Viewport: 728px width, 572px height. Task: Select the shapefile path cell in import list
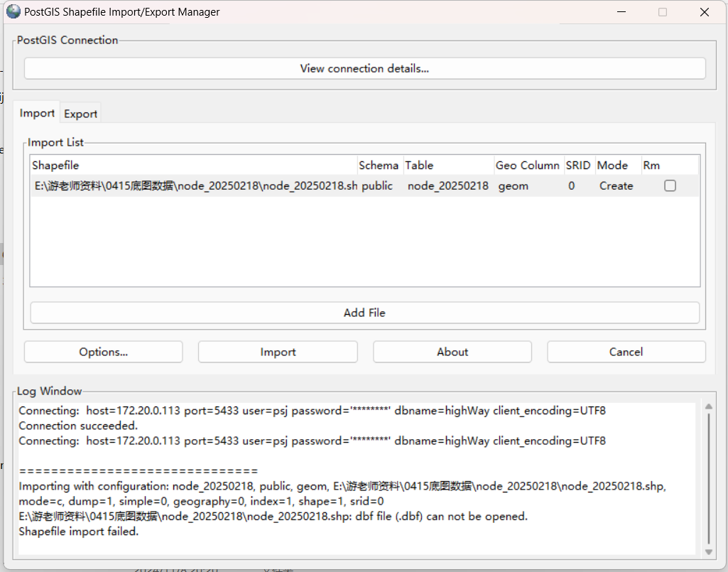pos(195,186)
